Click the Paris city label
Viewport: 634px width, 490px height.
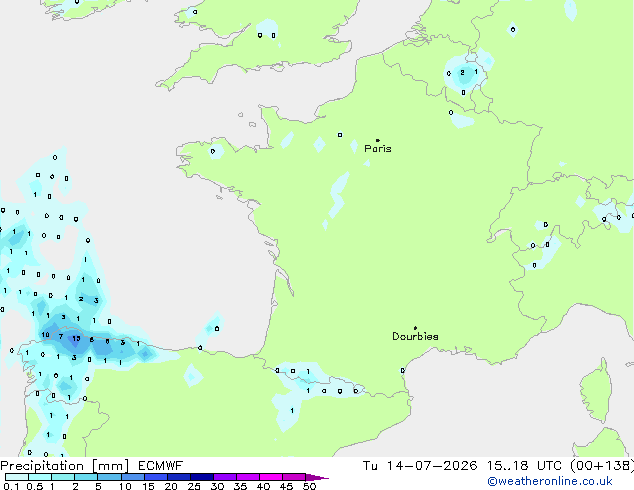click(378, 149)
